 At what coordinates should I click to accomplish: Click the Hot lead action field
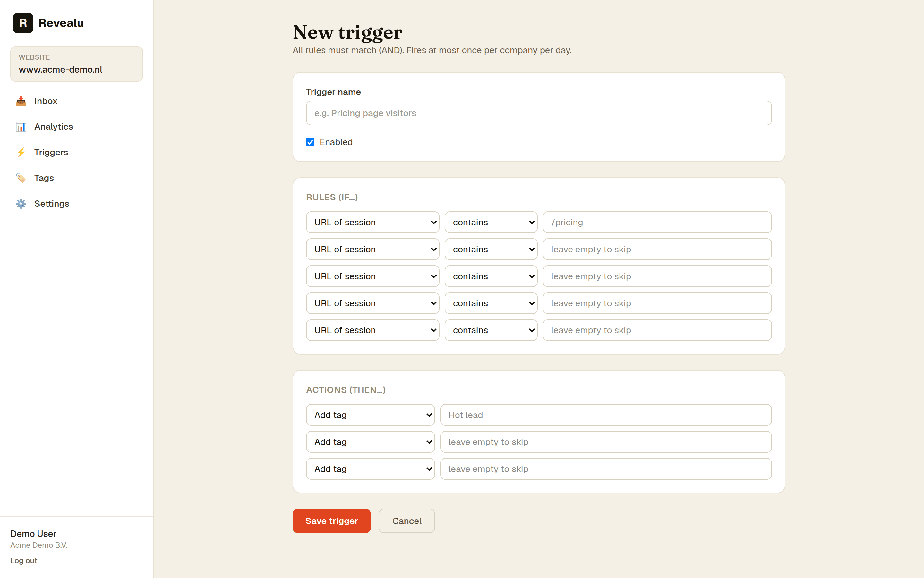pos(606,415)
